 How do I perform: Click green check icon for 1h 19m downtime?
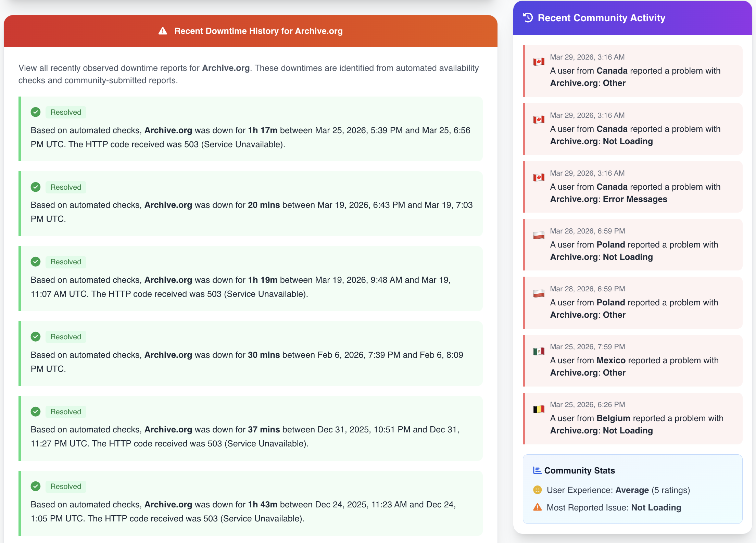click(36, 262)
